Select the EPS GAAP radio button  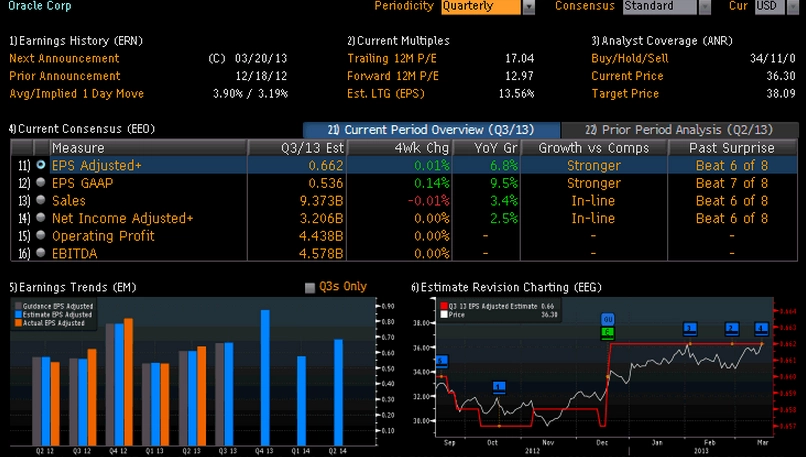pyautogui.click(x=41, y=182)
